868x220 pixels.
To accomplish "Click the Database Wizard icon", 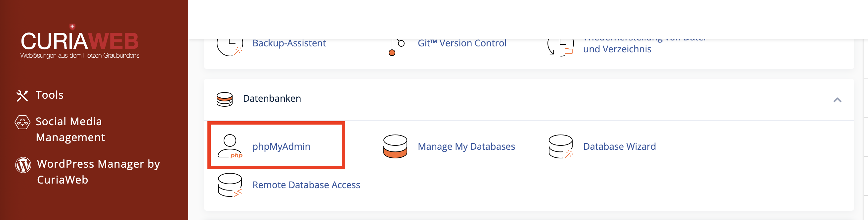I will 561,146.
